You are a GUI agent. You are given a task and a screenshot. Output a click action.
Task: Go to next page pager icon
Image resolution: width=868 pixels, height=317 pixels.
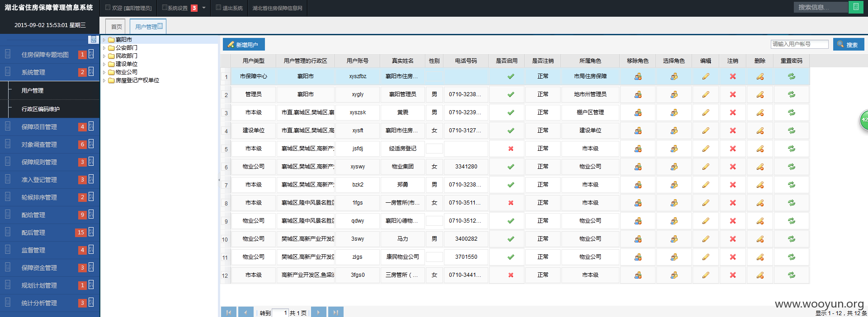coord(319,312)
